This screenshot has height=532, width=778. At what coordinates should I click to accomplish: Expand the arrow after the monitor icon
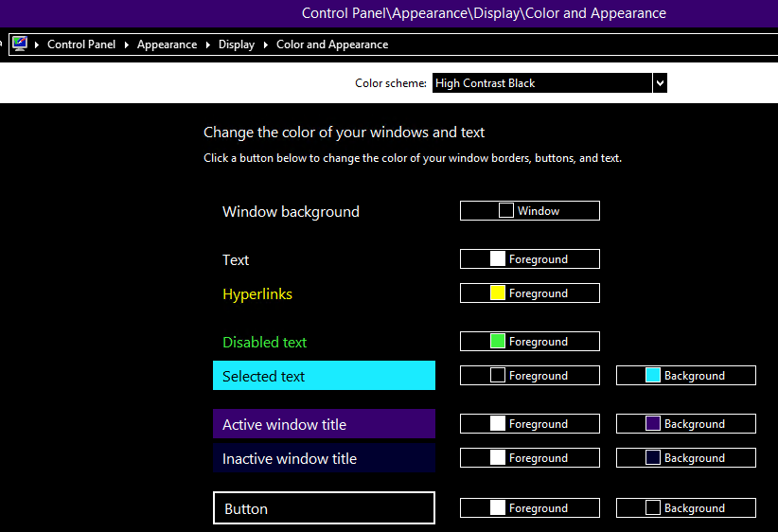coord(37,44)
